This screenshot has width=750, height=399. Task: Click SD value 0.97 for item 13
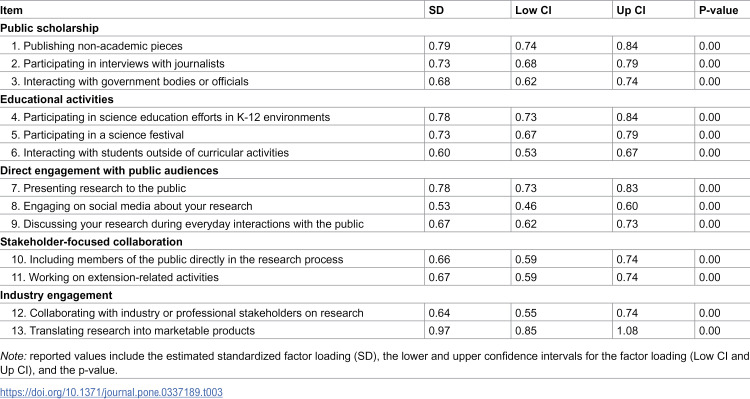point(439,331)
